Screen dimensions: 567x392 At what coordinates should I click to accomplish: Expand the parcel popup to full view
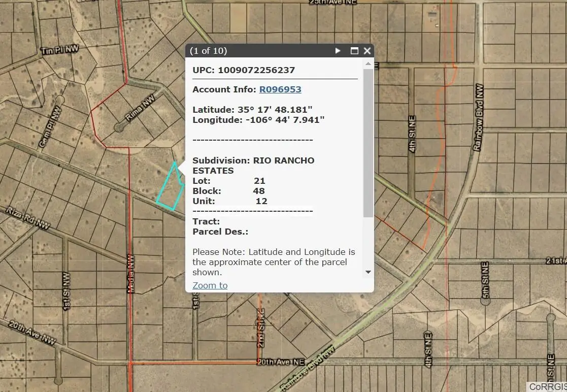point(354,51)
